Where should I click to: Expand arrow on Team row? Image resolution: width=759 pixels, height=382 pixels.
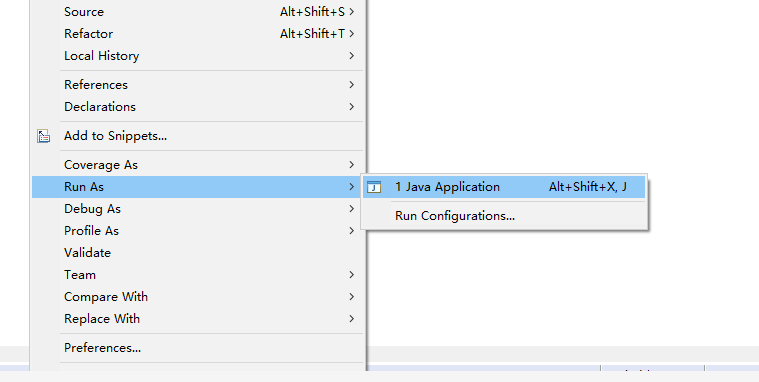[x=352, y=275]
